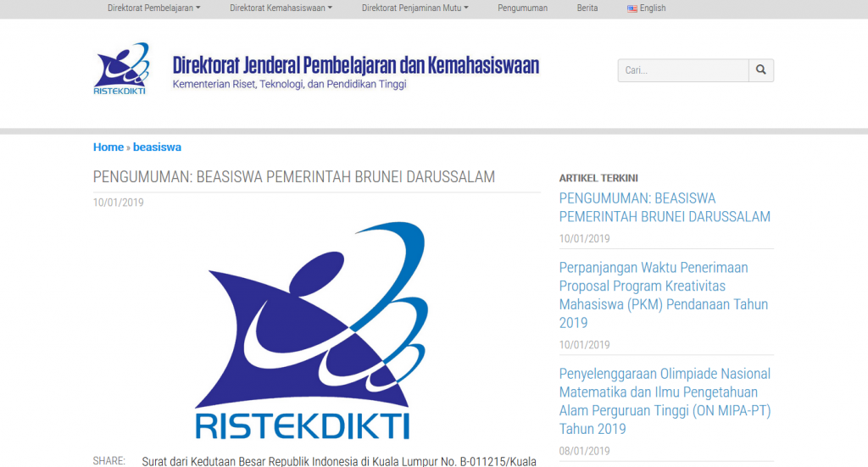Viewport: 868px width, 467px height.
Task: Open the beasiswa breadcrumb link
Action: (157, 147)
